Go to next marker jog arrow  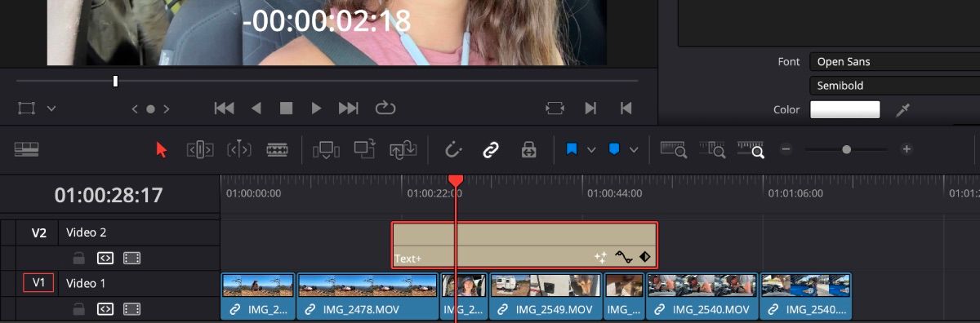tap(167, 108)
